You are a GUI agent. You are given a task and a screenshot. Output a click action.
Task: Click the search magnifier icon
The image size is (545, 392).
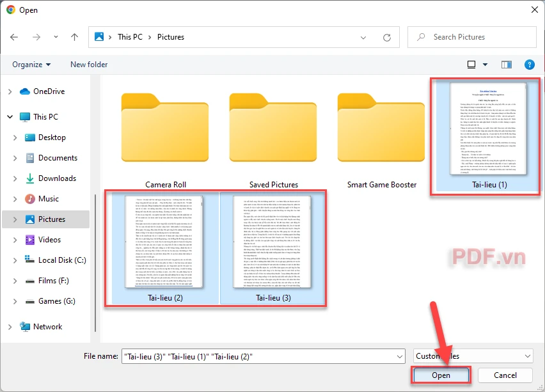click(421, 37)
